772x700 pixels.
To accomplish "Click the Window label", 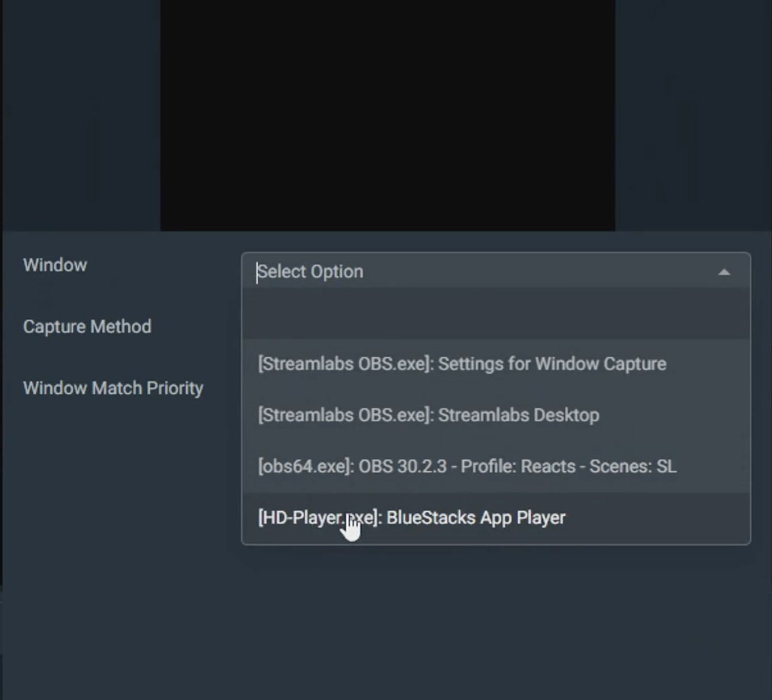I will (55, 265).
